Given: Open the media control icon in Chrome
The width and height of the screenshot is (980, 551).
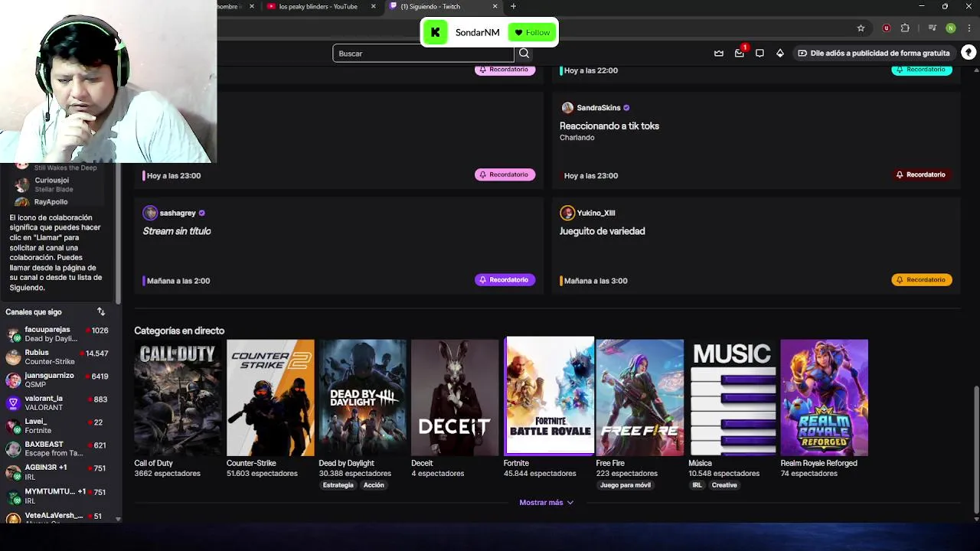Looking at the screenshot, I should click(932, 28).
